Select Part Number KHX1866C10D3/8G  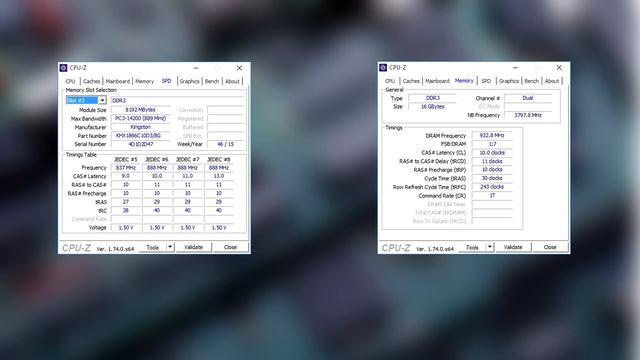(140, 136)
